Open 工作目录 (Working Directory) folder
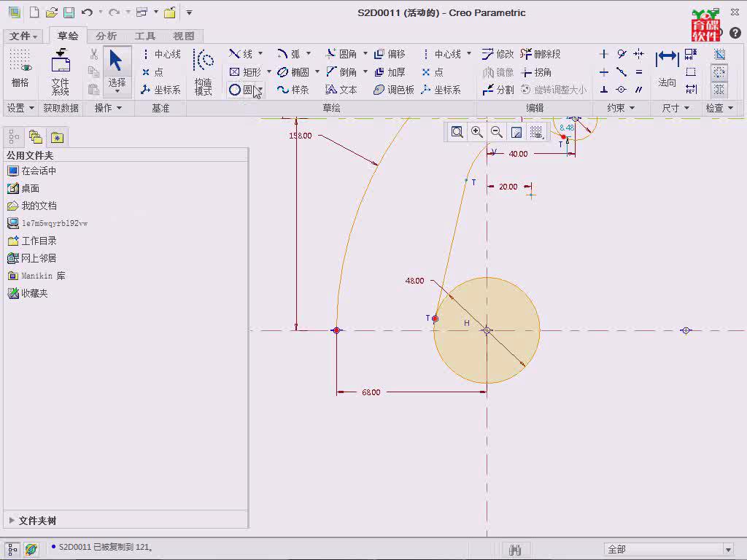The height and width of the screenshot is (560, 747). (x=32, y=241)
